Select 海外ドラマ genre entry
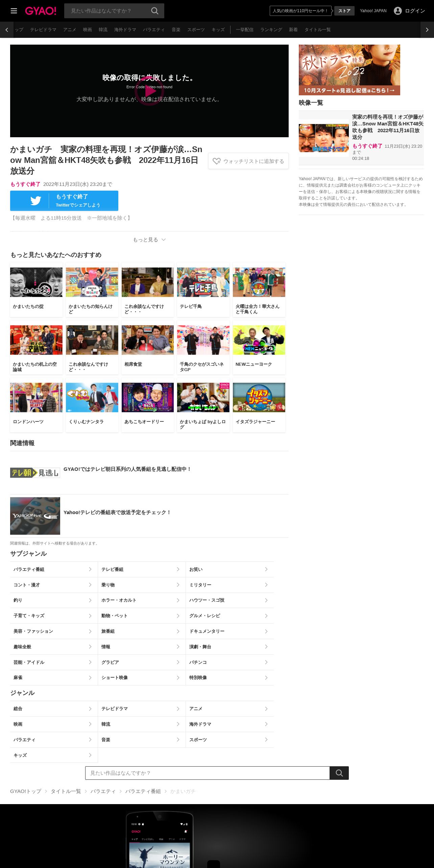This screenshot has height=868, width=434. (230, 724)
